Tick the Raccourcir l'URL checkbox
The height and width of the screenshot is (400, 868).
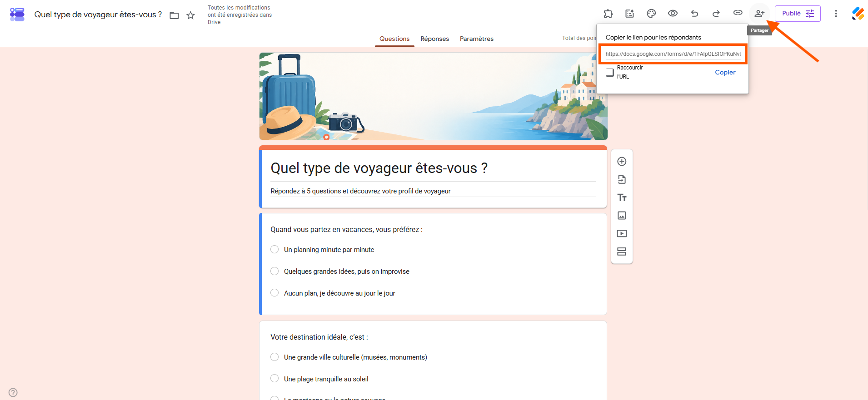tap(610, 72)
